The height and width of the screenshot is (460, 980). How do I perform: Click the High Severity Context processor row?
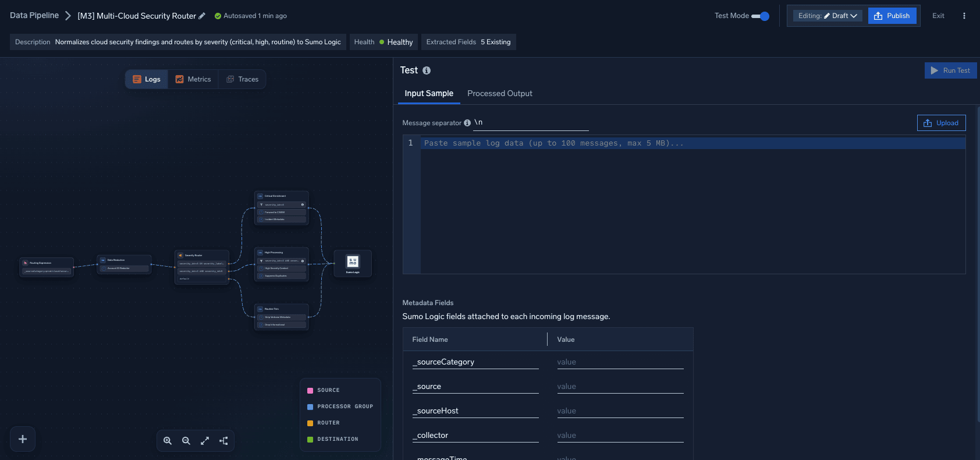tap(282, 268)
